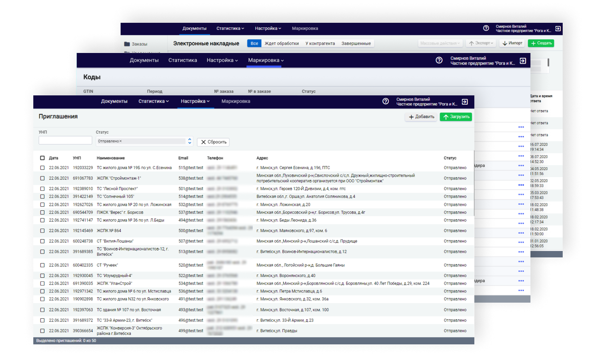Viewport: 596px width, 364px height.
Task: Click into the УНП input field
Action: (x=65, y=141)
